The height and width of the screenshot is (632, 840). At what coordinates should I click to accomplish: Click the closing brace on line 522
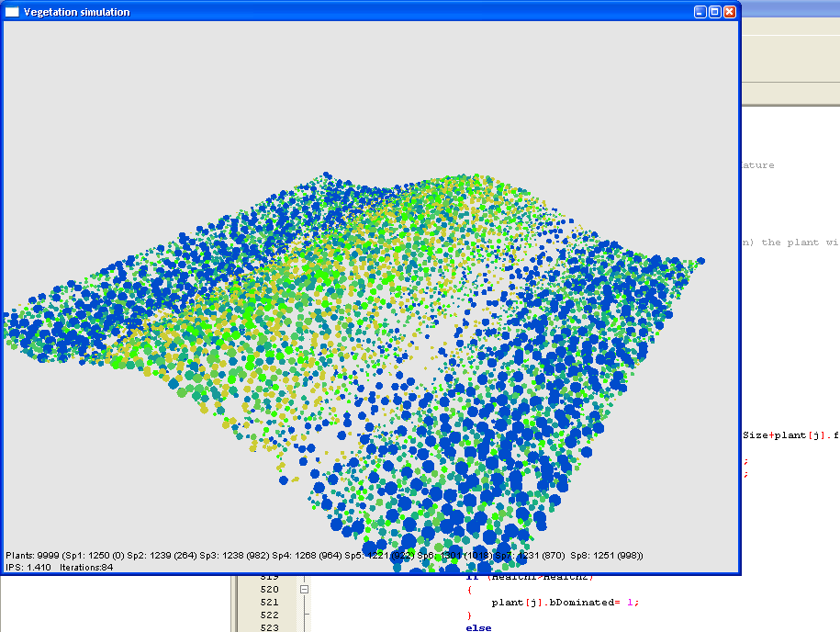pos(469,615)
